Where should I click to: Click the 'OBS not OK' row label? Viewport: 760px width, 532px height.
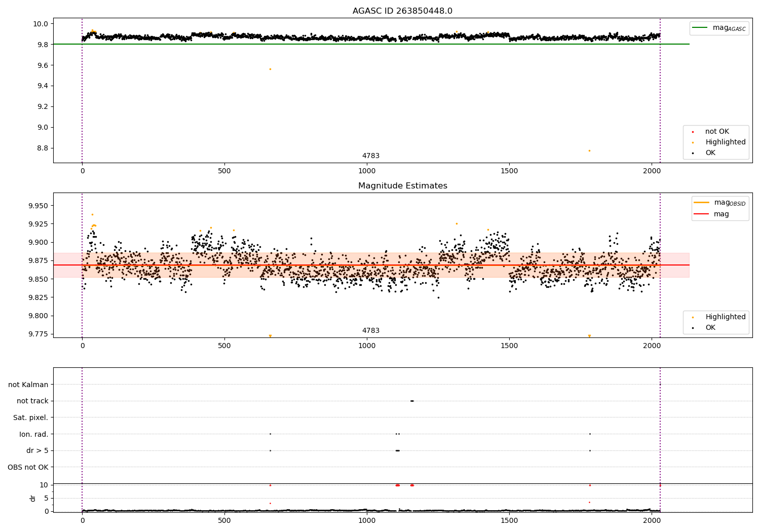coord(28,467)
